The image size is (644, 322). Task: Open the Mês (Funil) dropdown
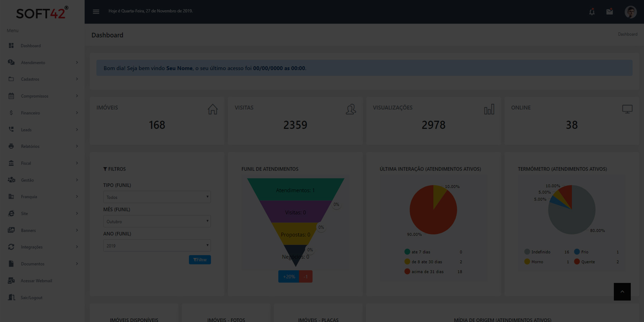point(157,221)
